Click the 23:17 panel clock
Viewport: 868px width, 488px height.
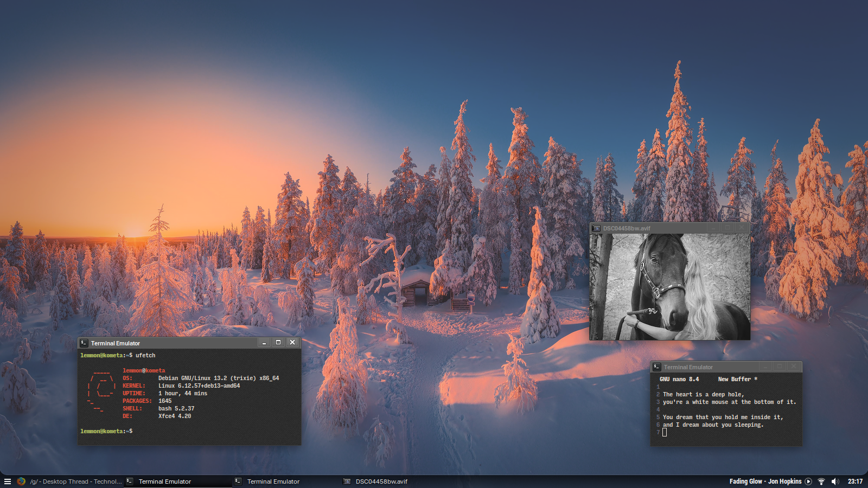click(x=855, y=481)
